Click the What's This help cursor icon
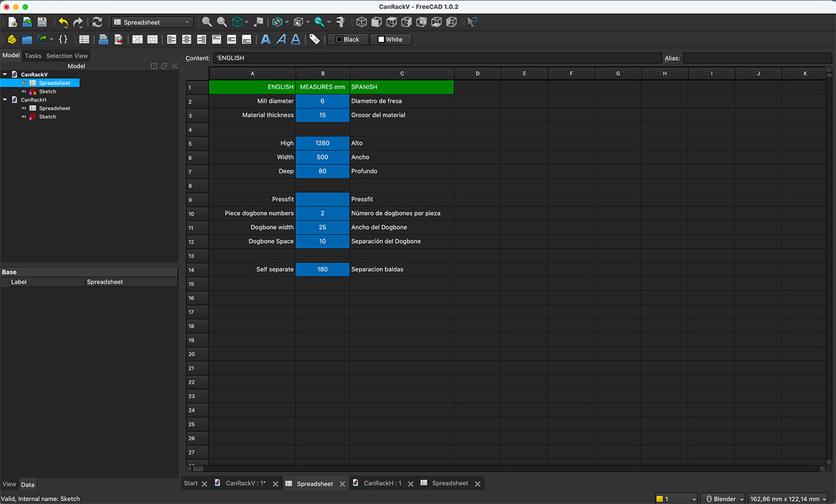This screenshot has height=504, width=836. [x=472, y=22]
